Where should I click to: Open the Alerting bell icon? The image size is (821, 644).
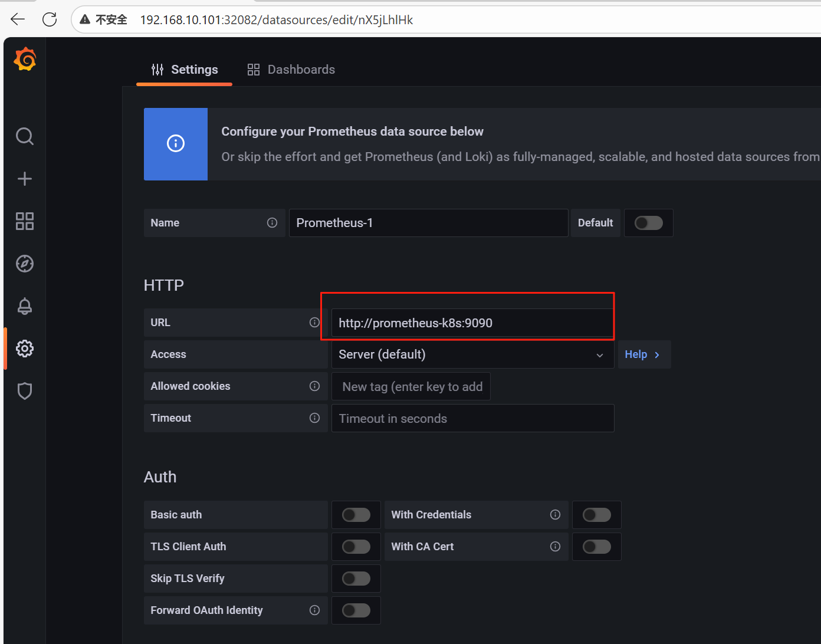[x=25, y=306]
